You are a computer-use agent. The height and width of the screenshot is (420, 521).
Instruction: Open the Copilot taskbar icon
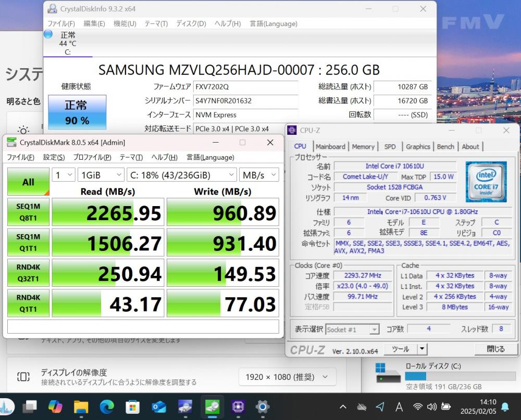pos(55,406)
